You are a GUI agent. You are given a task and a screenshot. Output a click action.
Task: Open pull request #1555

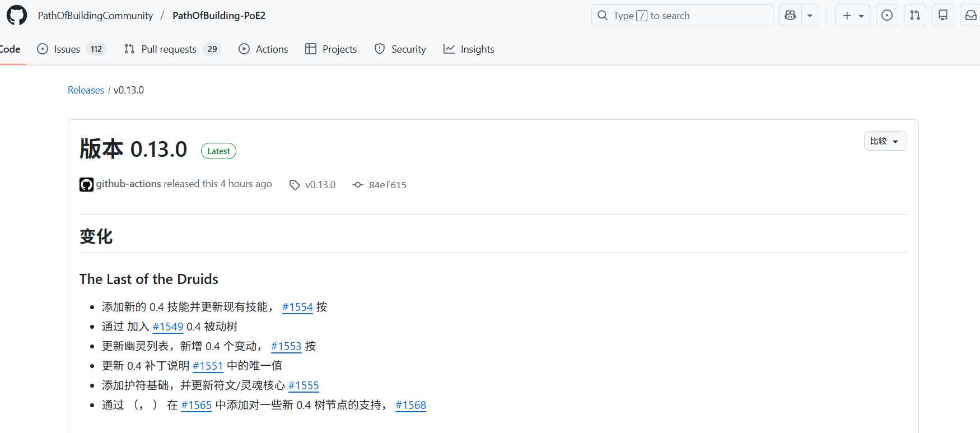pyautogui.click(x=304, y=385)
